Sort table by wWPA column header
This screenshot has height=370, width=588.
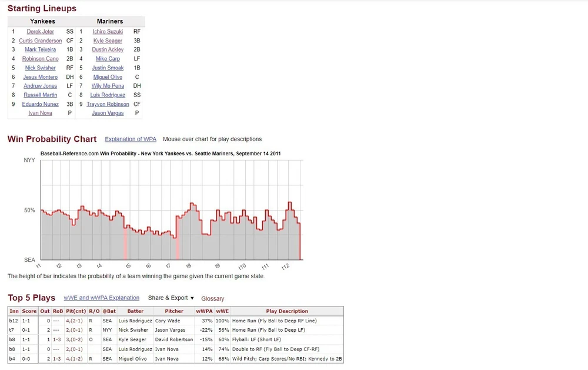click(204, 311)
